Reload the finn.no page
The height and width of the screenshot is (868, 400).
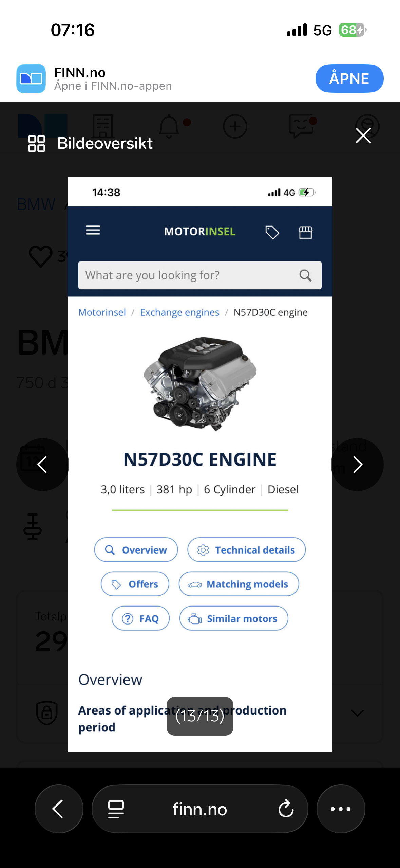286,809
